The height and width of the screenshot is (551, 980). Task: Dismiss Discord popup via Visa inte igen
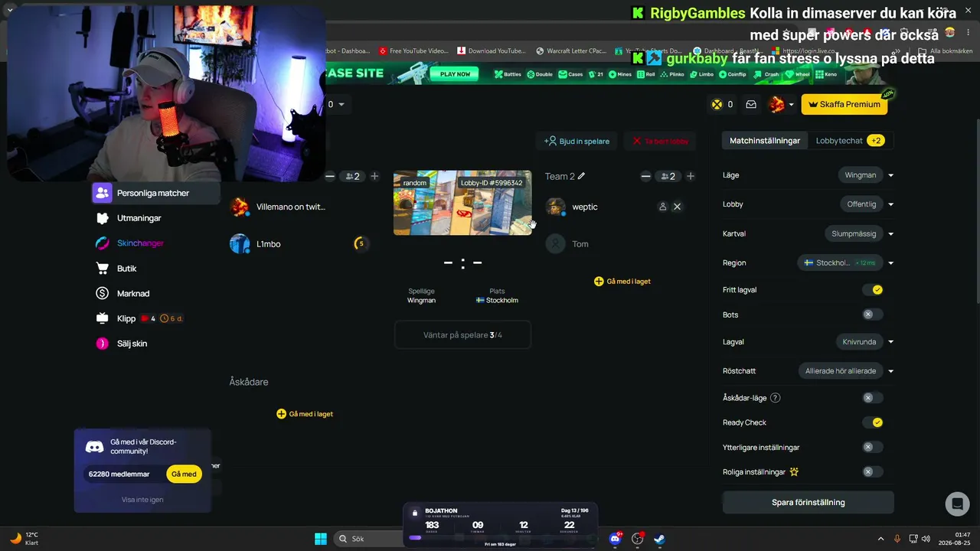142,500
